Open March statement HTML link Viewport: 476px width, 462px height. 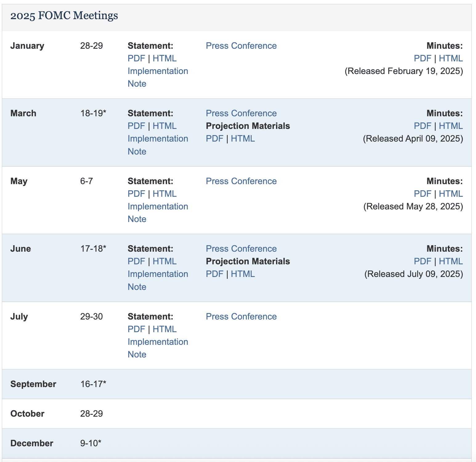pos(165,126)
